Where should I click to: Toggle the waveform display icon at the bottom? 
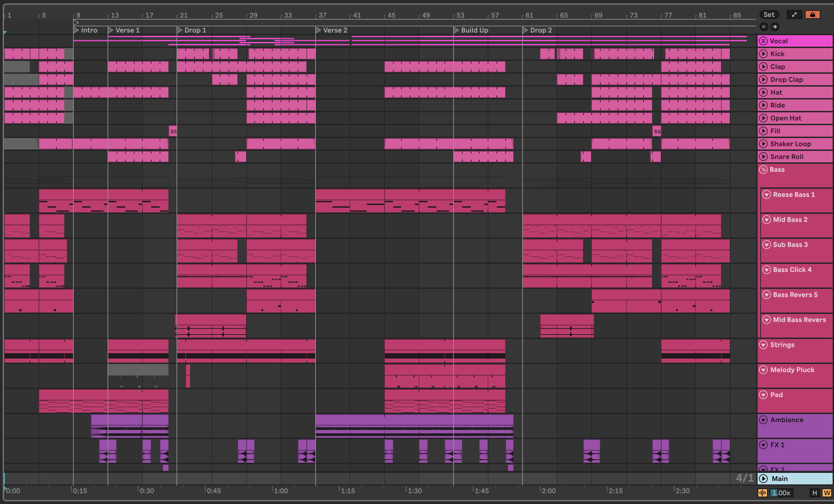[x=762, y=493]
